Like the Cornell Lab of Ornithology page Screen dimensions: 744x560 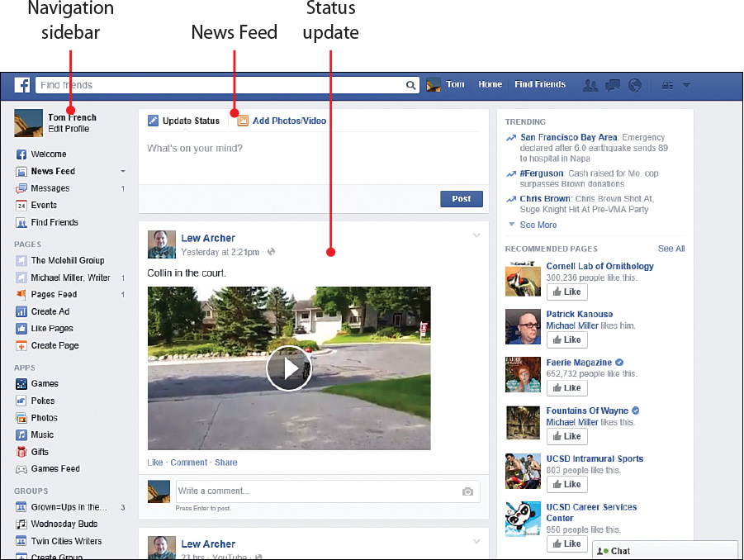566,292
